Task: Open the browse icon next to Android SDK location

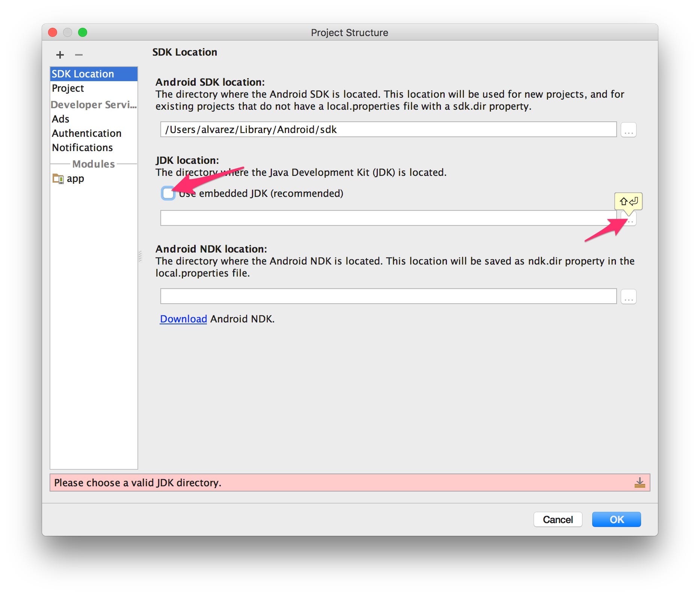Action: pyautogui.click(x=628, y=130)
